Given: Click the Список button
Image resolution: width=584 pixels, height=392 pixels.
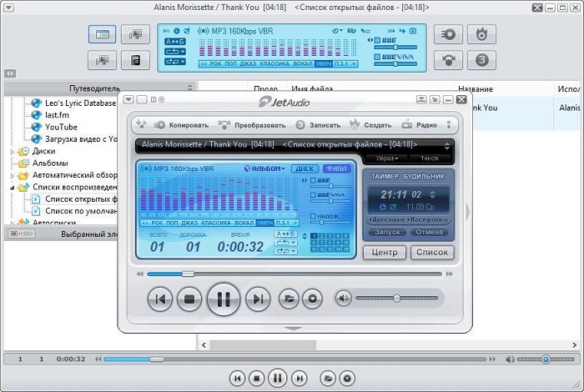Looking at the screenshot, I should (x=432, y=253).
